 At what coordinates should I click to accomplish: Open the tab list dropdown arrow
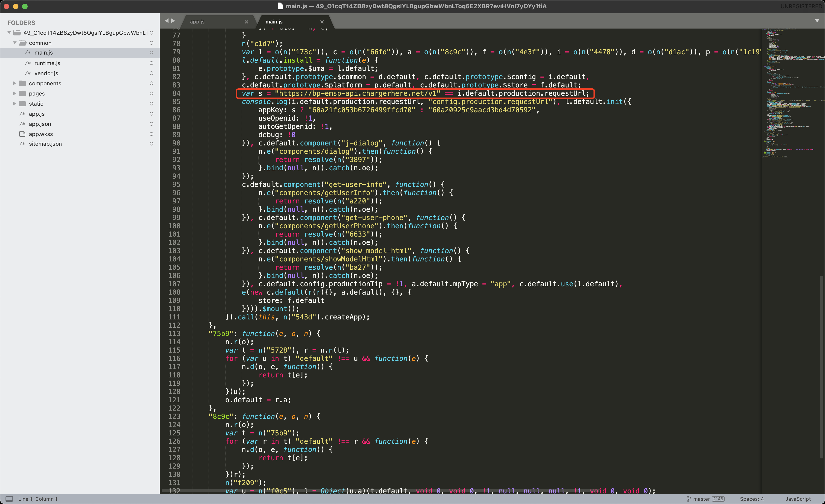pyautogui.click(x=817, y=21)
